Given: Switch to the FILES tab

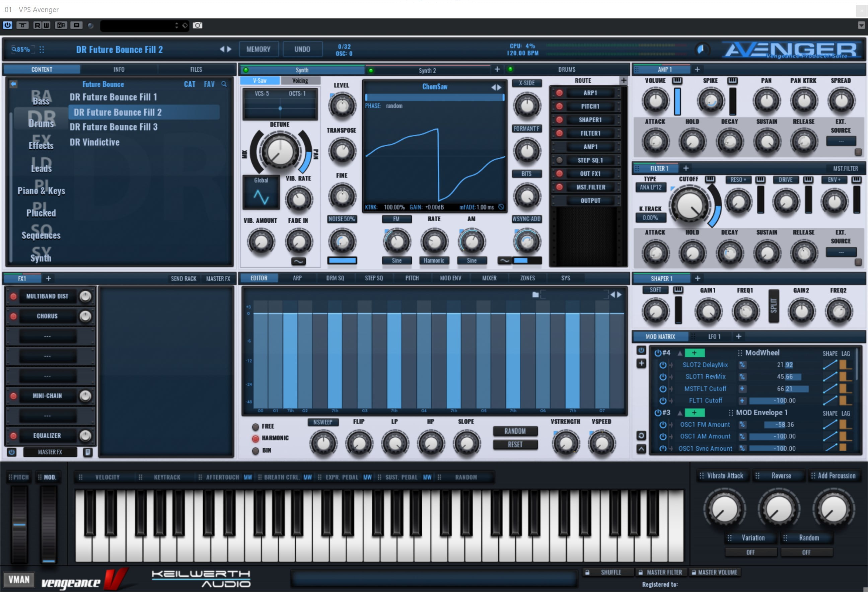Looking at the screenshot, I should click(x=196, y=69).
